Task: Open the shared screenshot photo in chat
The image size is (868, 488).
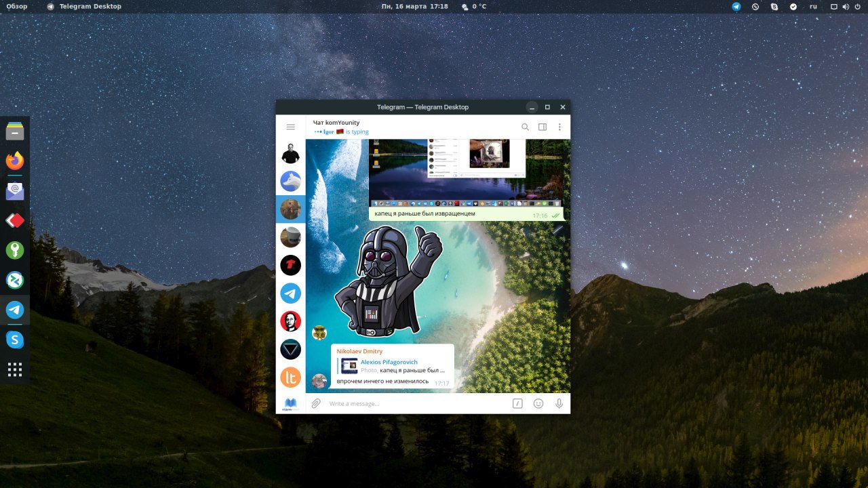Action: click(466, 172)
